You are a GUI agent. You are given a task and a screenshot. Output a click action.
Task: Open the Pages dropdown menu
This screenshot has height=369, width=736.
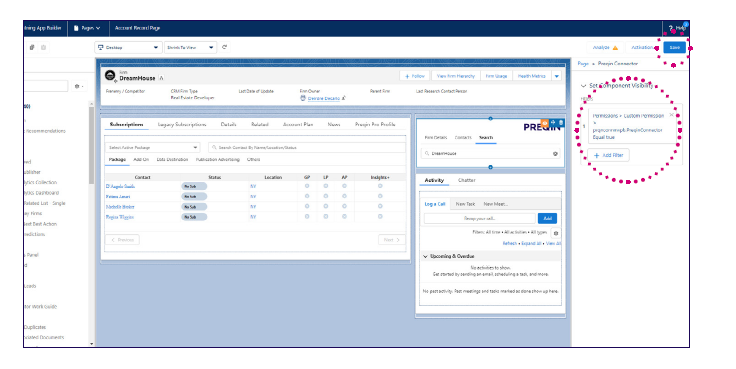pyautogui.click(x=87, y=28)
